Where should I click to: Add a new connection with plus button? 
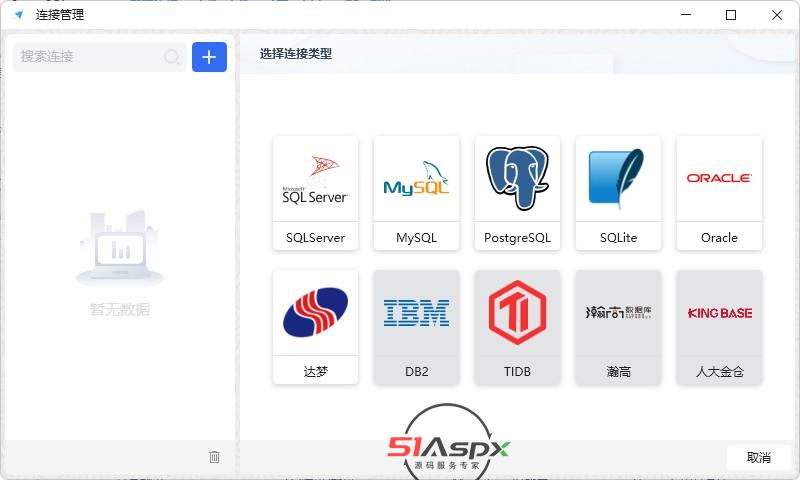pyautogui.click(x=209, y=57)
